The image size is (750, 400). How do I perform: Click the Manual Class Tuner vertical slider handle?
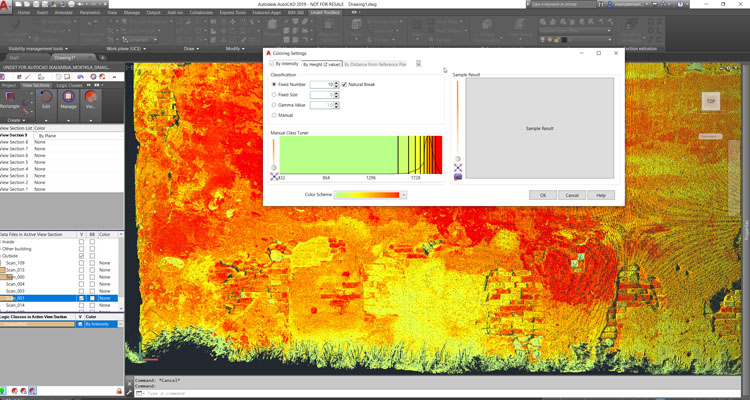point(274,167)
